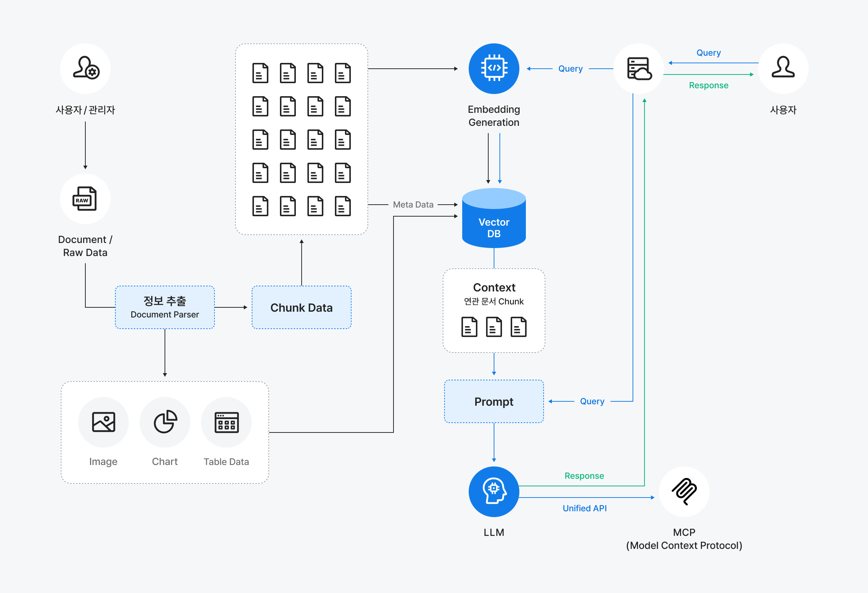Click Query label beside Prompt box

coord(592,401)
